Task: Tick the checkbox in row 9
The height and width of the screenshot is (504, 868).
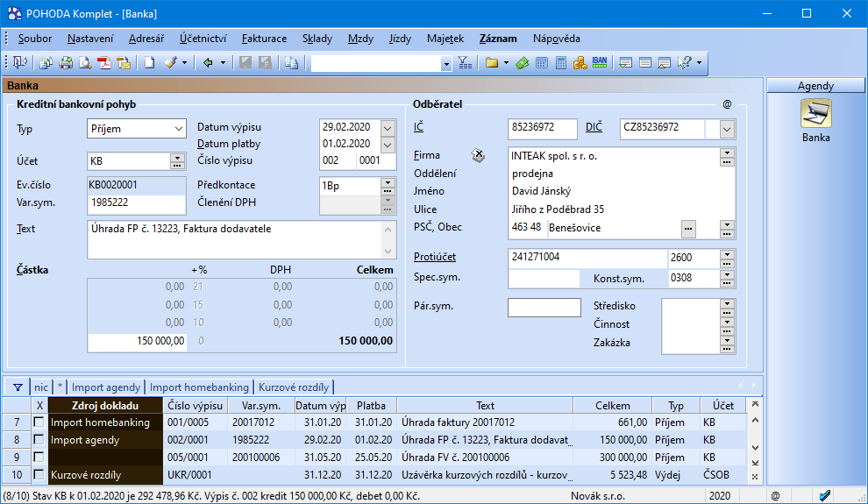Action: click(x=39, y=458)
